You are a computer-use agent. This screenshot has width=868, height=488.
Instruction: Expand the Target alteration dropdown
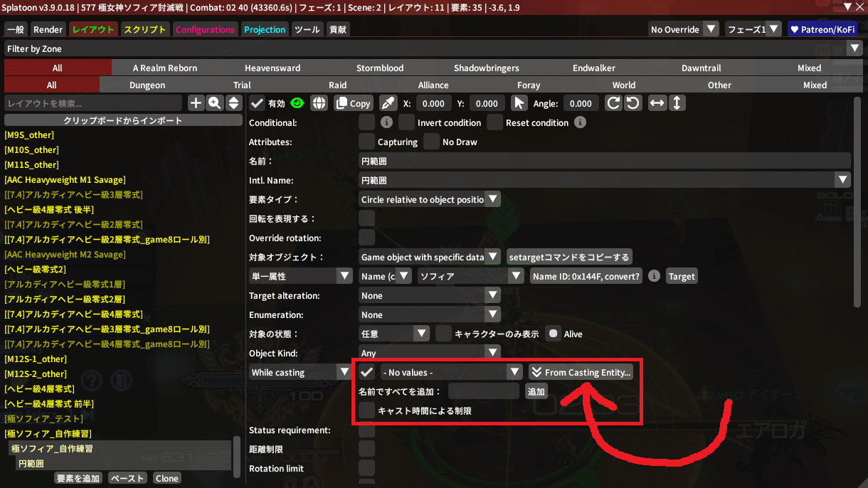coord(430,296)
